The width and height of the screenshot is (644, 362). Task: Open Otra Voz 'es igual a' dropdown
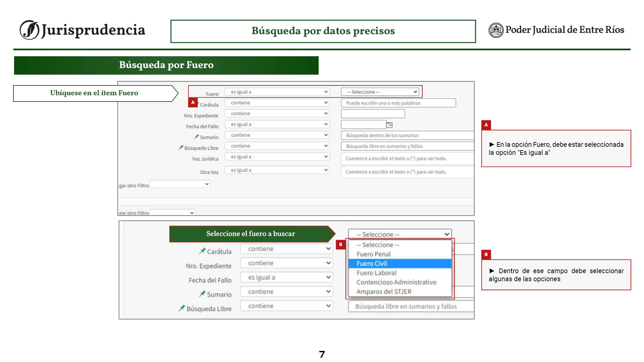(x=277, y=170)
